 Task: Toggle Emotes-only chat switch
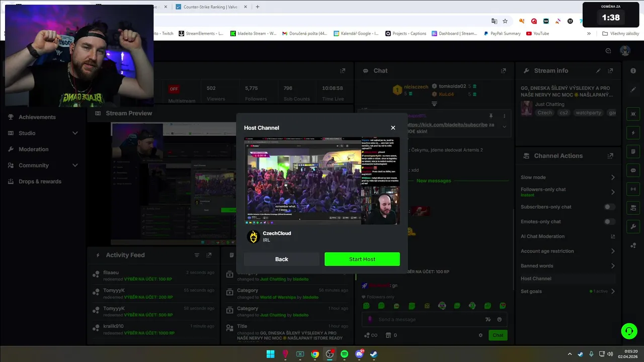609,221
